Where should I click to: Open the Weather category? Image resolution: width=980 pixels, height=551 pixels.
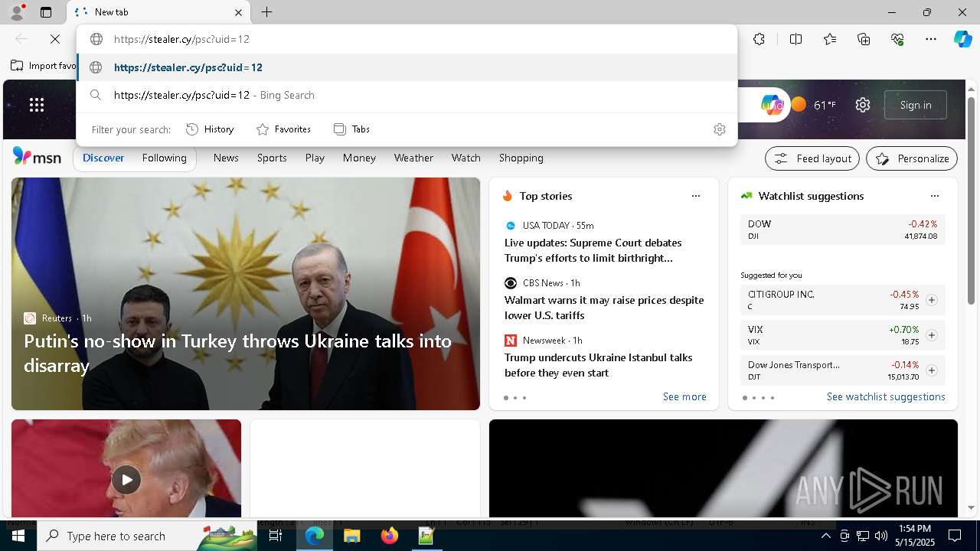tap(413, 158)
